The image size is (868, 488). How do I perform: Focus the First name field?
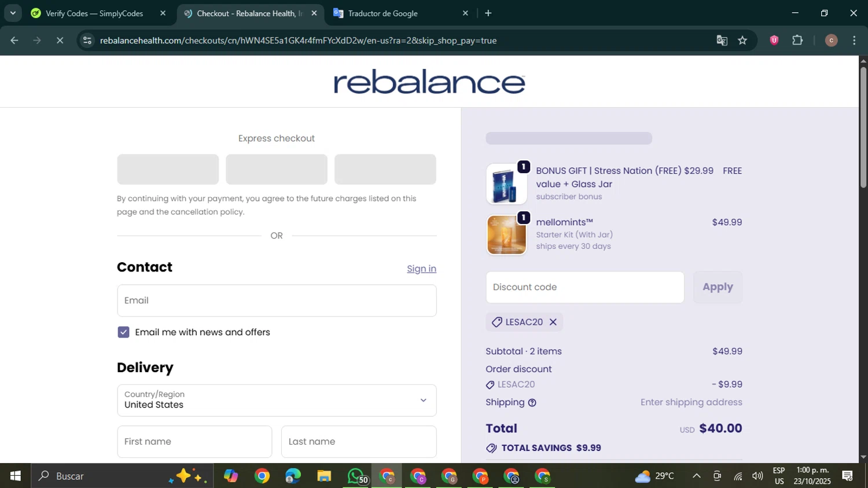pos(194,442)
